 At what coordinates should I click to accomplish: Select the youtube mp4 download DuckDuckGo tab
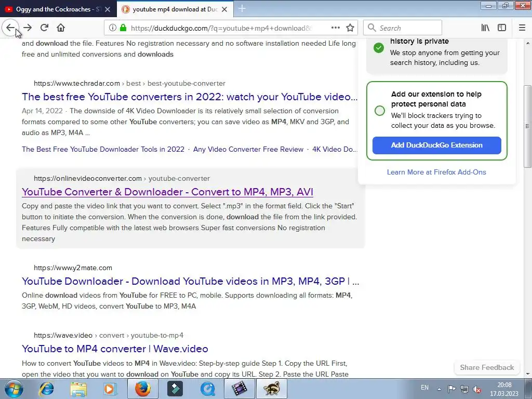(175, 9)
